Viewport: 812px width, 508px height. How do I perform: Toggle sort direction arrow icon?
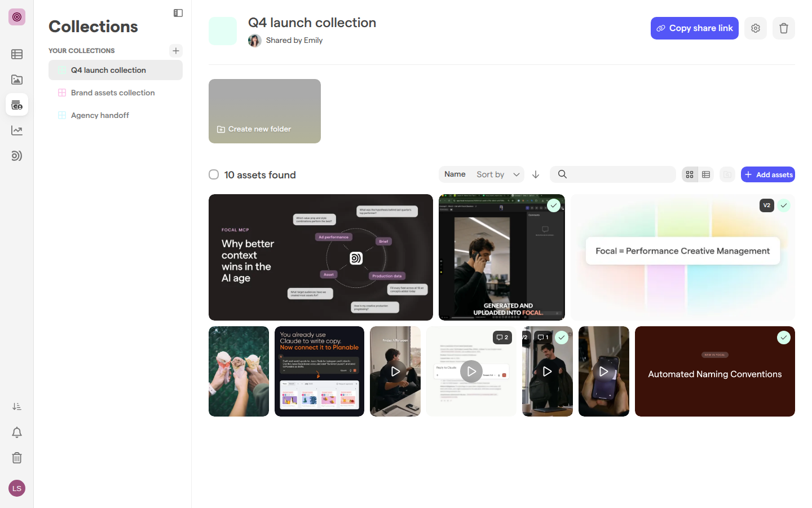pos(536,174)
